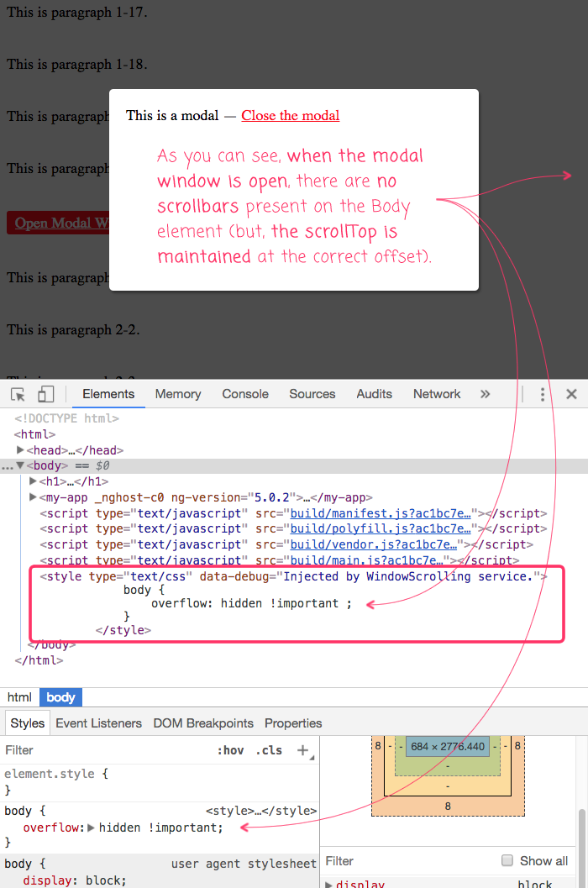
Task: Switch to the Console tab
Action: point(245,394)
